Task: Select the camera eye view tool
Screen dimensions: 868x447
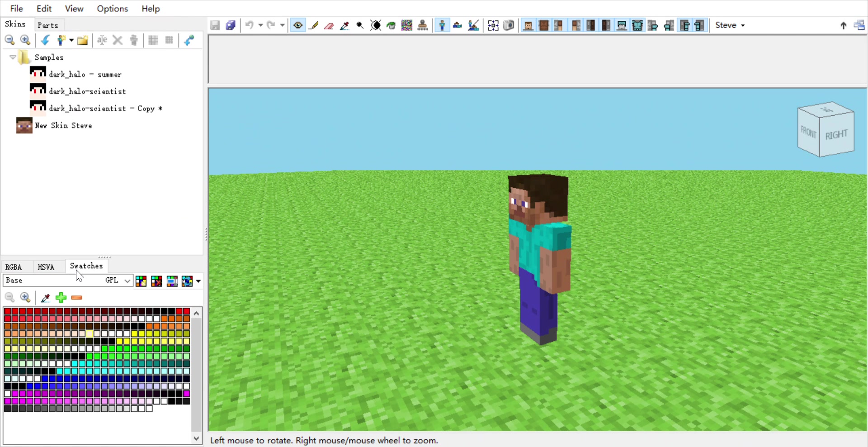Action: point(298,25)
